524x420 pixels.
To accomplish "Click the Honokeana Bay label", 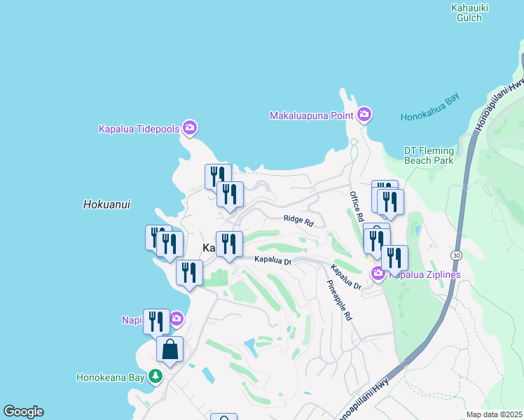I will (x=111, y=377).
